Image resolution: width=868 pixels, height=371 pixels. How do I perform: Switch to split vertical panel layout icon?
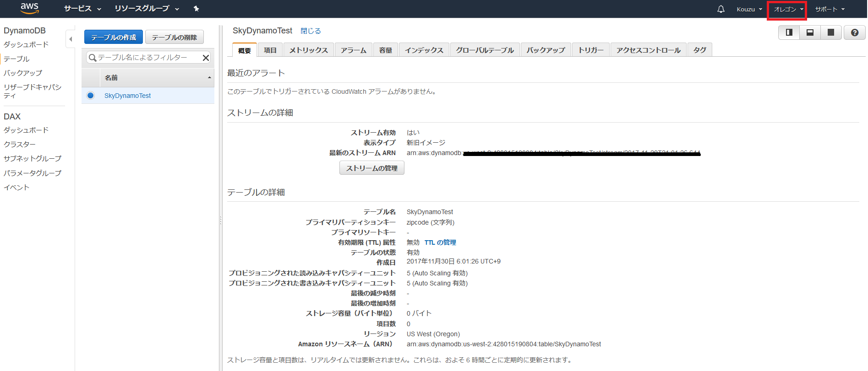(x=789, y=32)
